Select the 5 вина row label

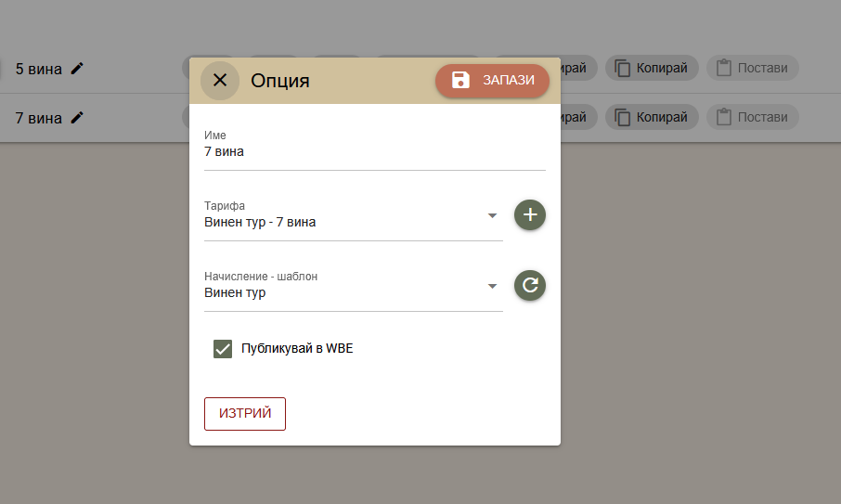click(39, 70)
